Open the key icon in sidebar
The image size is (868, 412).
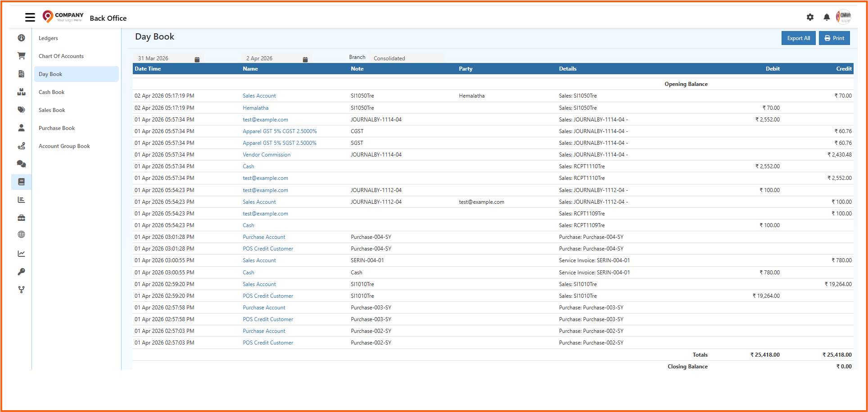point(21,272)
